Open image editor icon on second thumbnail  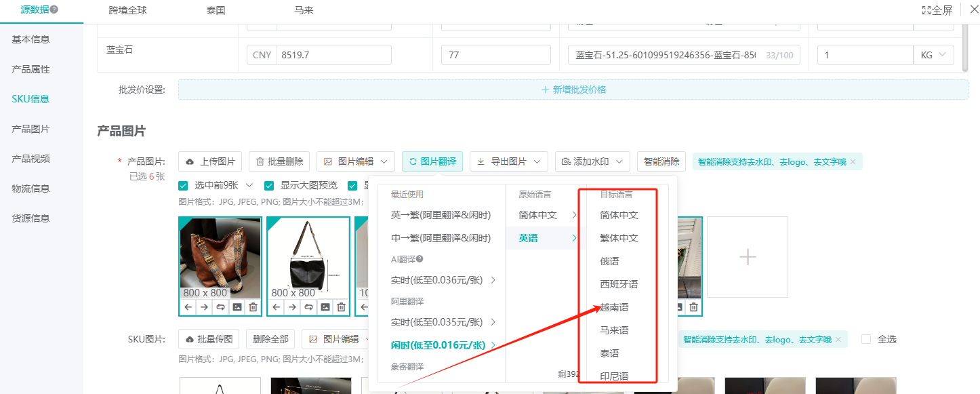click(325, 307)
